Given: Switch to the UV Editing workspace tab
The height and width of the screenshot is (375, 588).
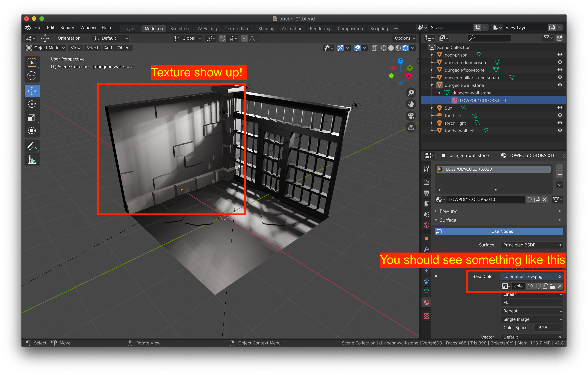Looking at the screenshot, I should (x=207, y=29).
